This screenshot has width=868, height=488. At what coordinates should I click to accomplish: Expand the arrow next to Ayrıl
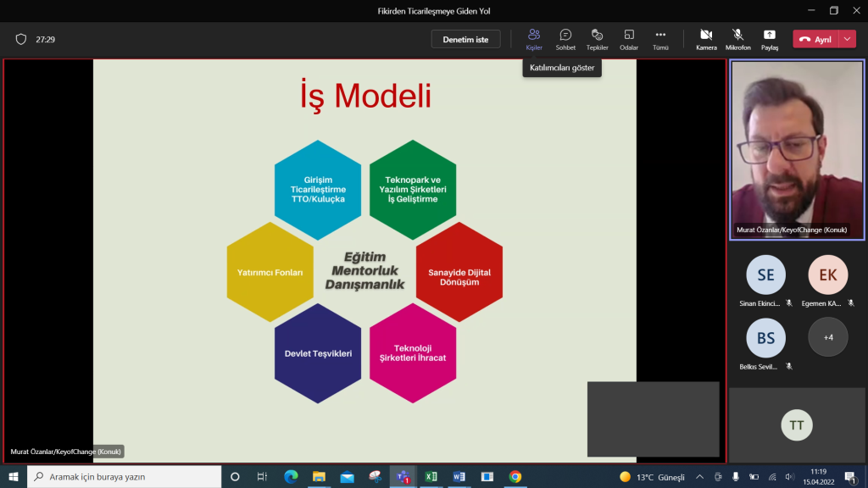tap(848, 39)
